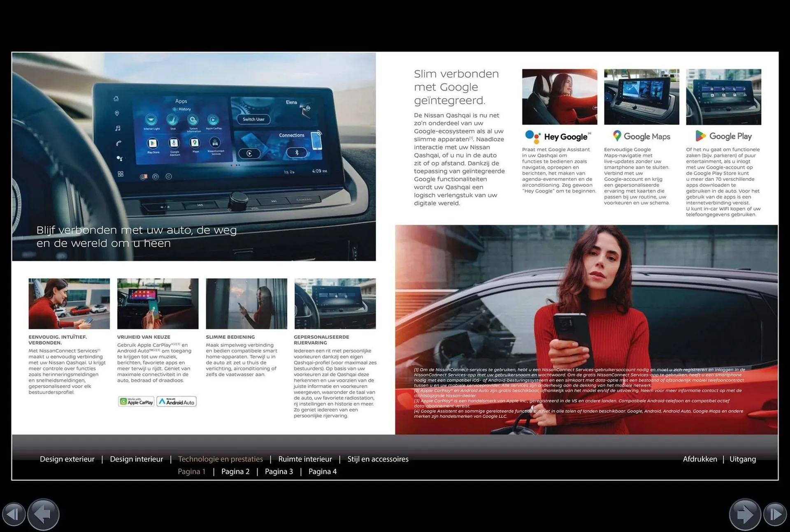Click the Google Play logo
The width and height of the screenshot is (790, 532).
723,136
